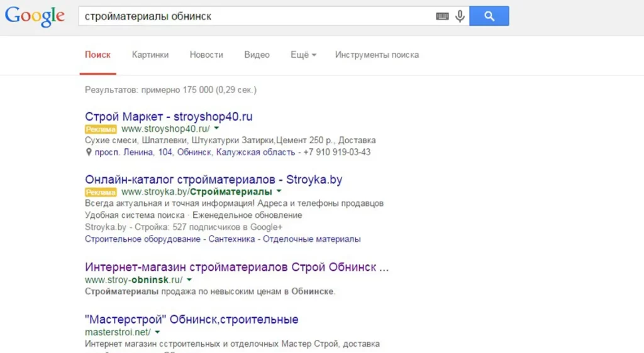Activate voice search microphone icon
Image resolution: width=644 pixels, height=353 pixels.
[460, 16]
